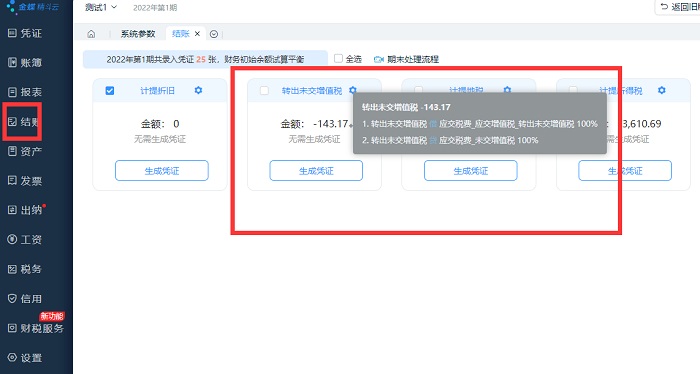Open the 资产 sidebar module
This screenshot has width=700, height=374.
[x=25, y=151]
